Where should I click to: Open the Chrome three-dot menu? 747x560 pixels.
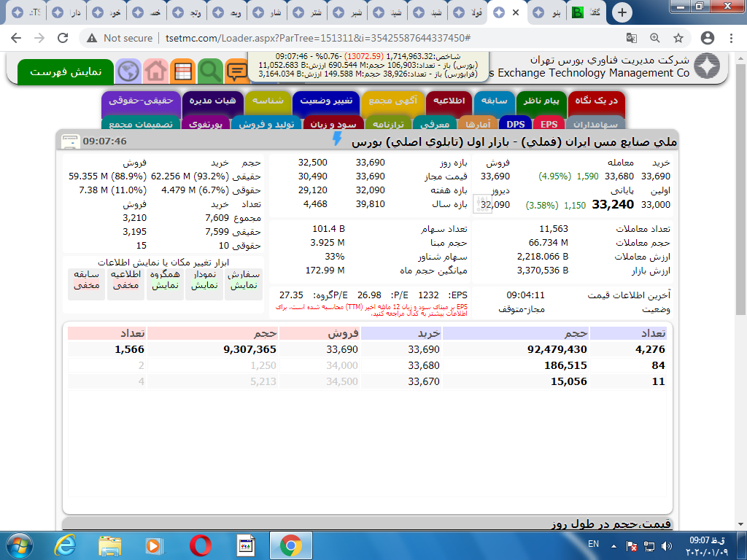click(x=731, y=38)
